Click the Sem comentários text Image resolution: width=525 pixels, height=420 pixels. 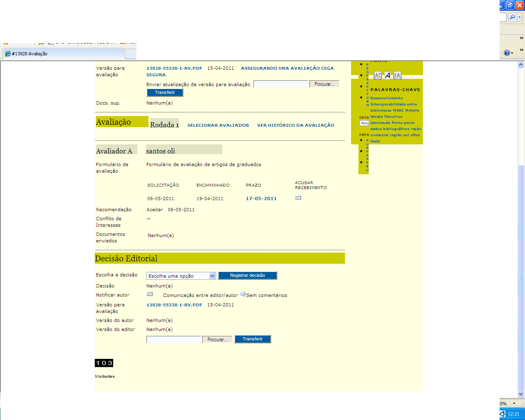267,295
